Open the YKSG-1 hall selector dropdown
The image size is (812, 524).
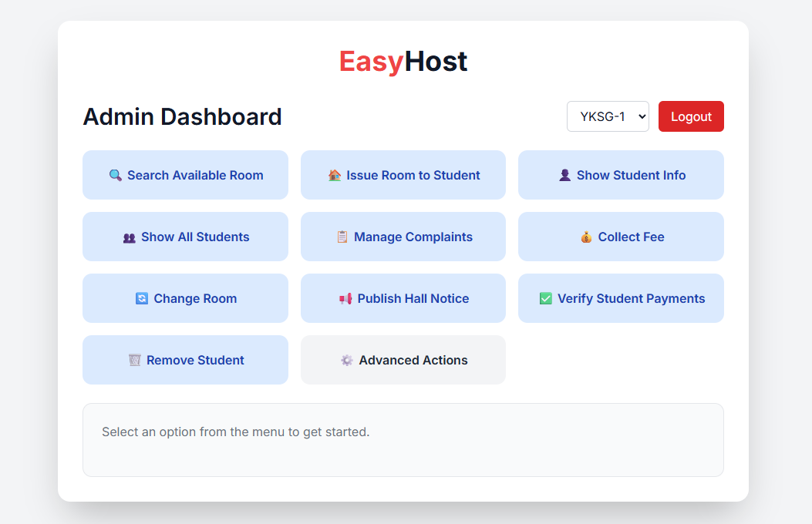tap(608, 116)
